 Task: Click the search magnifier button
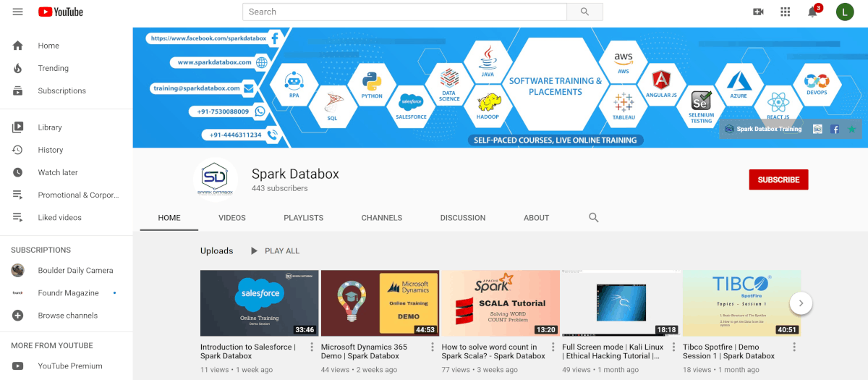coord(584,12)
